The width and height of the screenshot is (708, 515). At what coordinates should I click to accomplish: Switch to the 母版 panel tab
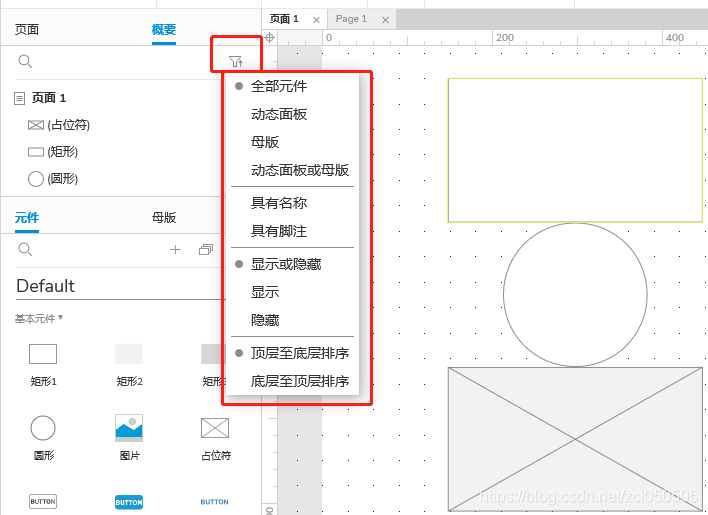[163, 218]
